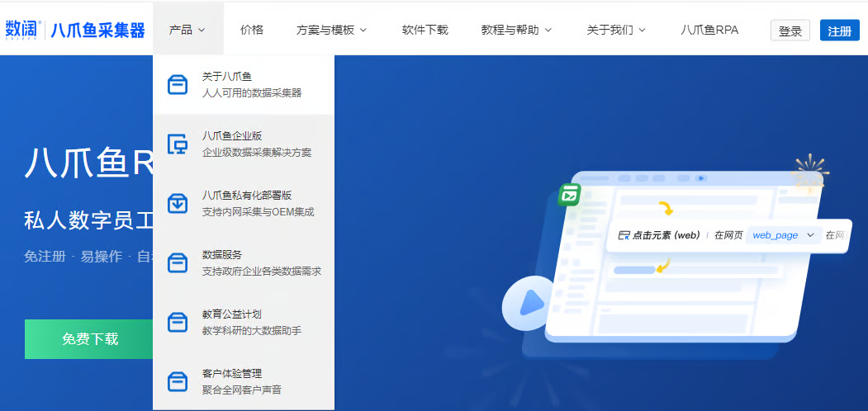Select the 数据服务 menu entry
The height and width of the screenshot is (411, 868).
point(244,262)
